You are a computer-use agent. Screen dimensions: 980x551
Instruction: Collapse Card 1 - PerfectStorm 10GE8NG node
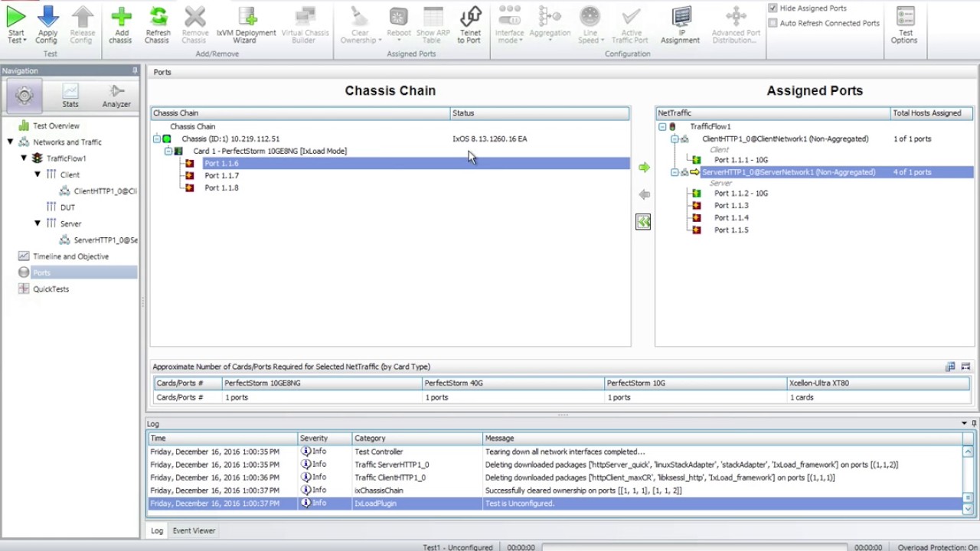pos(169,152)
